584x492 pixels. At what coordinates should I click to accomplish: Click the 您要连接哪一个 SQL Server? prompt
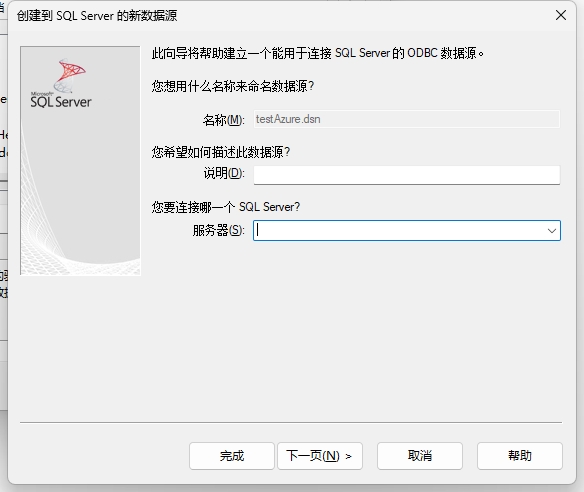(226, 207)
